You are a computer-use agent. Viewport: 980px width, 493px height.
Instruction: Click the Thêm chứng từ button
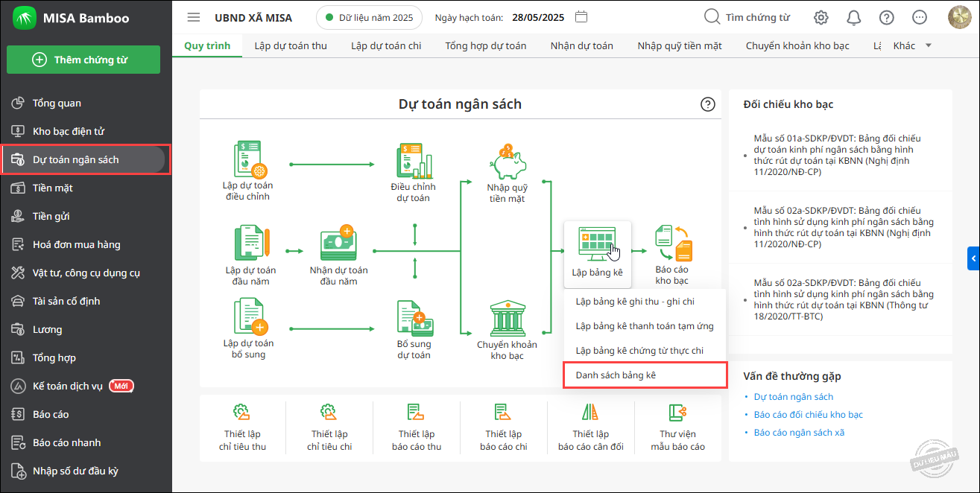83,60
